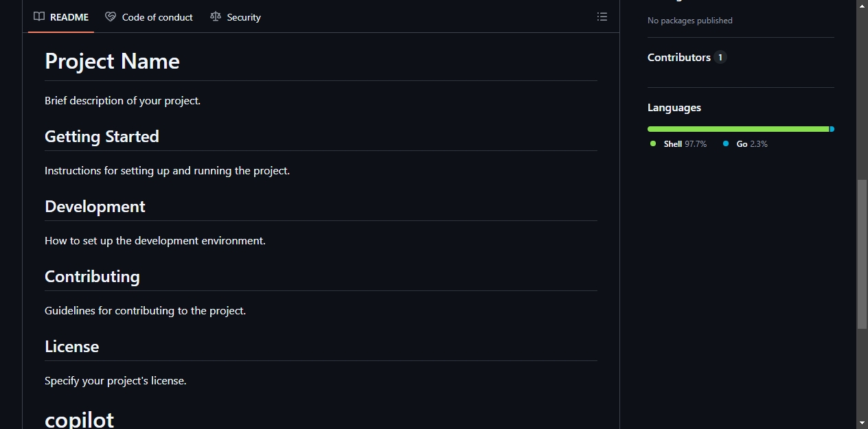
Task: Click the Project Name heading
Action: pyautogui.click(x=112, y=61)
